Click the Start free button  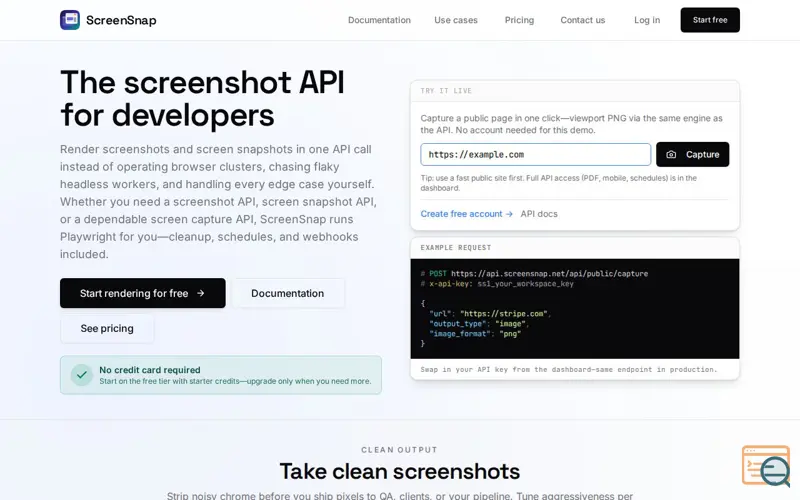click(x=710, y=20)
